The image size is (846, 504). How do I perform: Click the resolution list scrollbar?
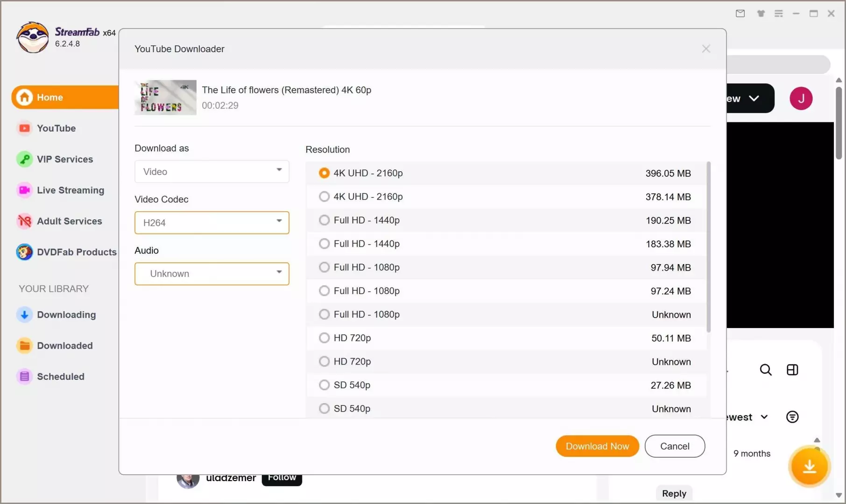click(709, 247)
